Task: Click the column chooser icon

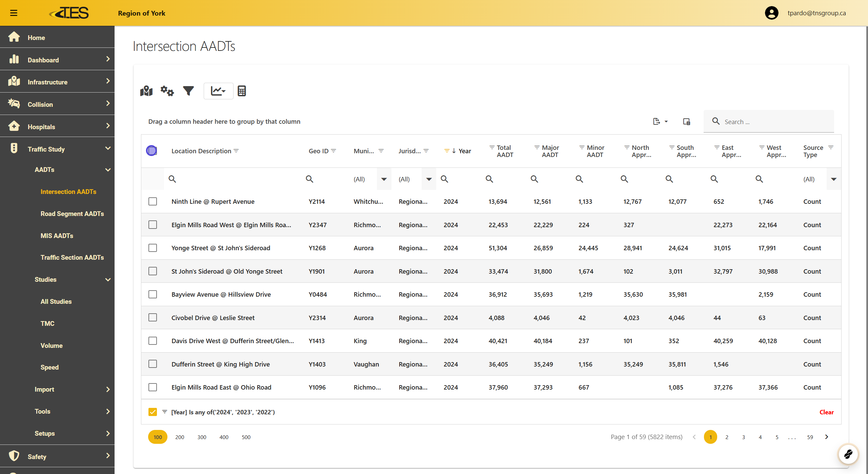Action: click(x=686, y=121)
